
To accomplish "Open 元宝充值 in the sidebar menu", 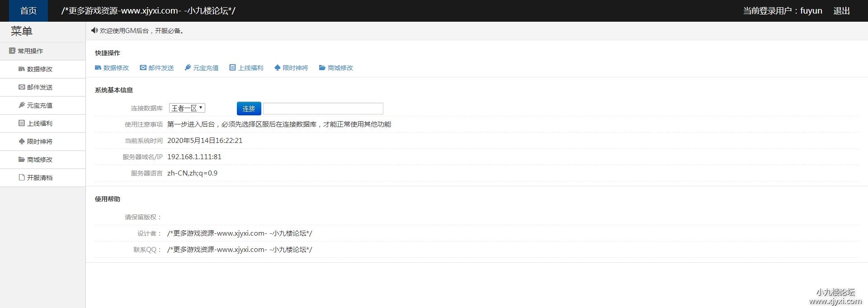I will (39, 105).
